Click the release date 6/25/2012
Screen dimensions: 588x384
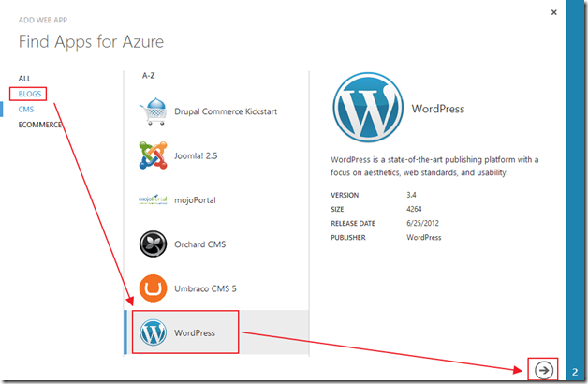pyautogui.click(x=422, y=223)
